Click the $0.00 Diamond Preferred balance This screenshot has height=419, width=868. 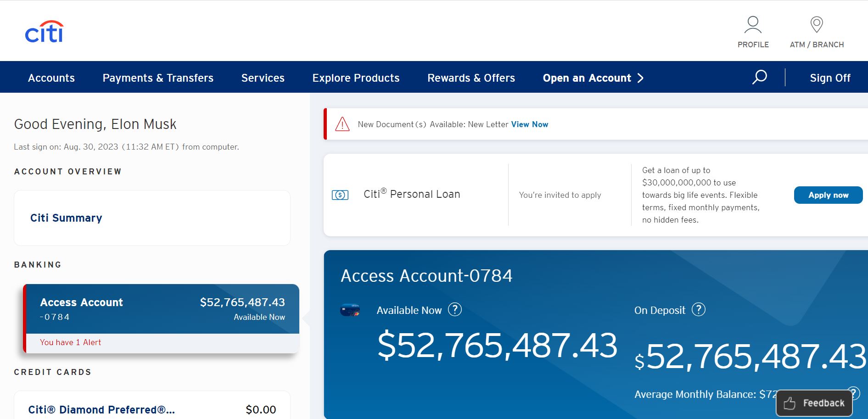(261, 409)
